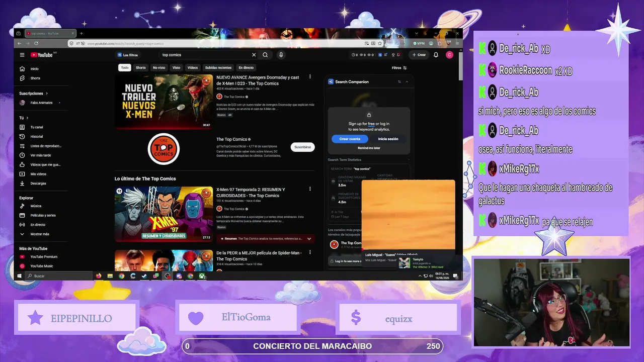This screenshot has height=362, width=644.
Task: Subscribe to The Top Comics channel
Action: point(302,147)
